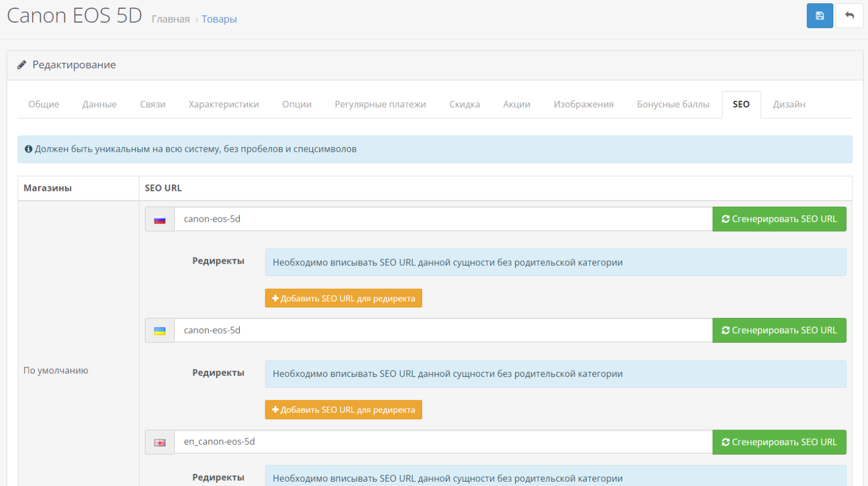
Task: Open the Общие tab
Action: pos(44,104)
